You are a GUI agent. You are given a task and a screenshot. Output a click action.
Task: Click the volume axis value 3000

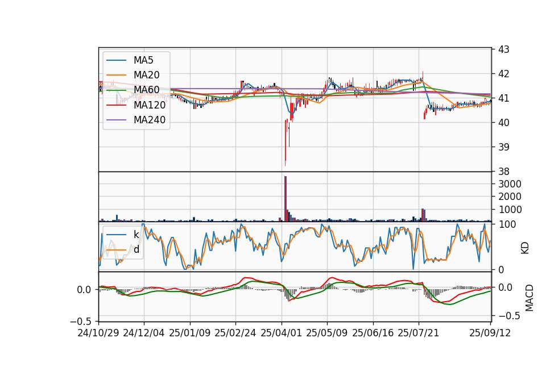click(x=510, y=184)
